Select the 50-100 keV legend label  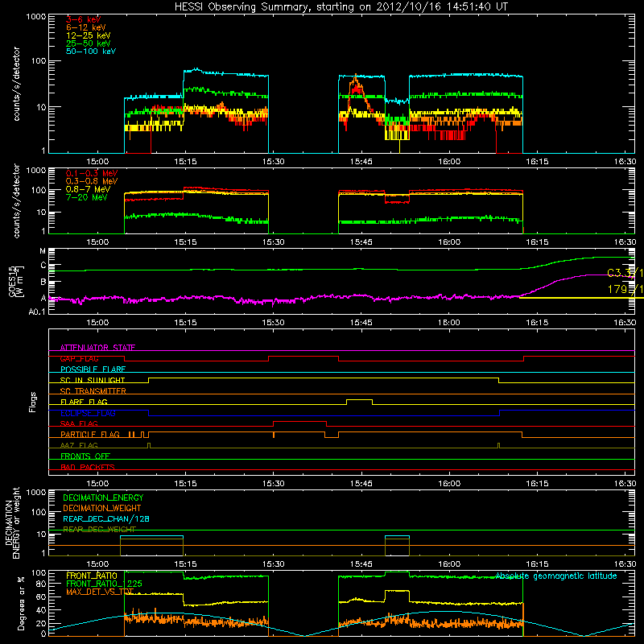90,52
